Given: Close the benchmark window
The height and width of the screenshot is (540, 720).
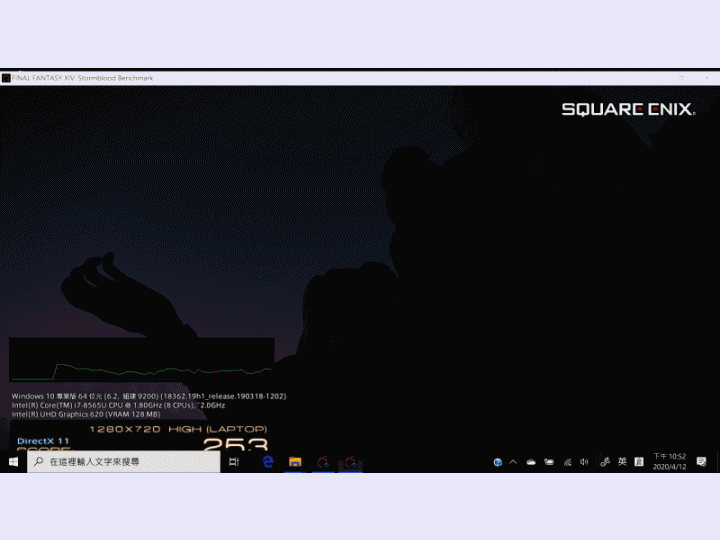Looking at the screenshot, I should tap(707, 78).
